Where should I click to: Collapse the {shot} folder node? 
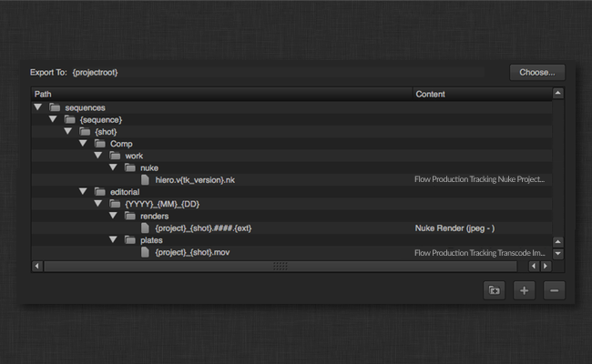click(68, 132)
